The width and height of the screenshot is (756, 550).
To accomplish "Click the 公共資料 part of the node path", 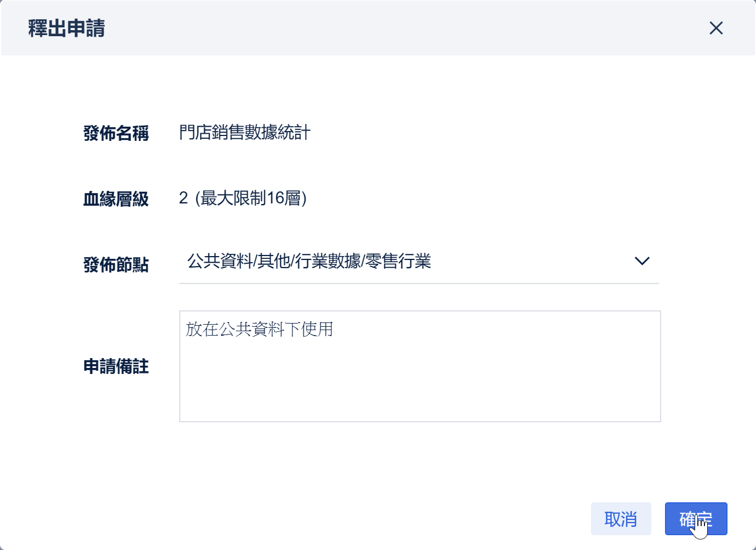I will [x=220, y=262].
